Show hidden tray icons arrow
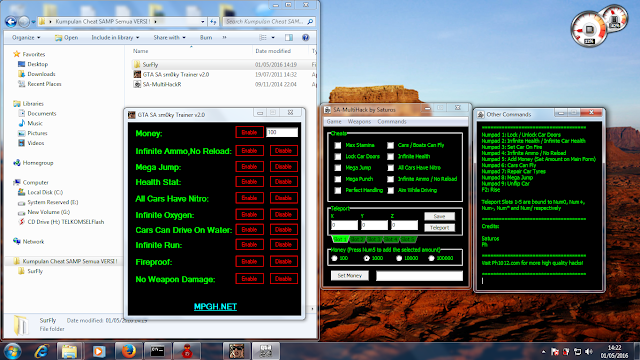The image size is (640, 360). [543, 351]
